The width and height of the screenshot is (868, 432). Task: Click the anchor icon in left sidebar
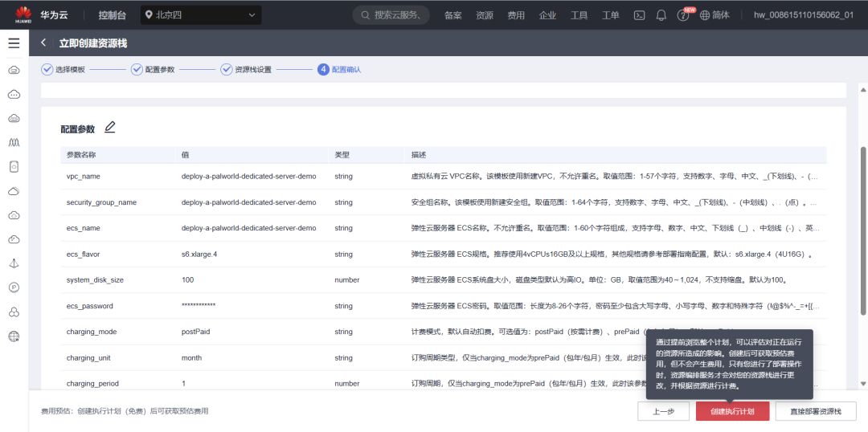point(14,263)
